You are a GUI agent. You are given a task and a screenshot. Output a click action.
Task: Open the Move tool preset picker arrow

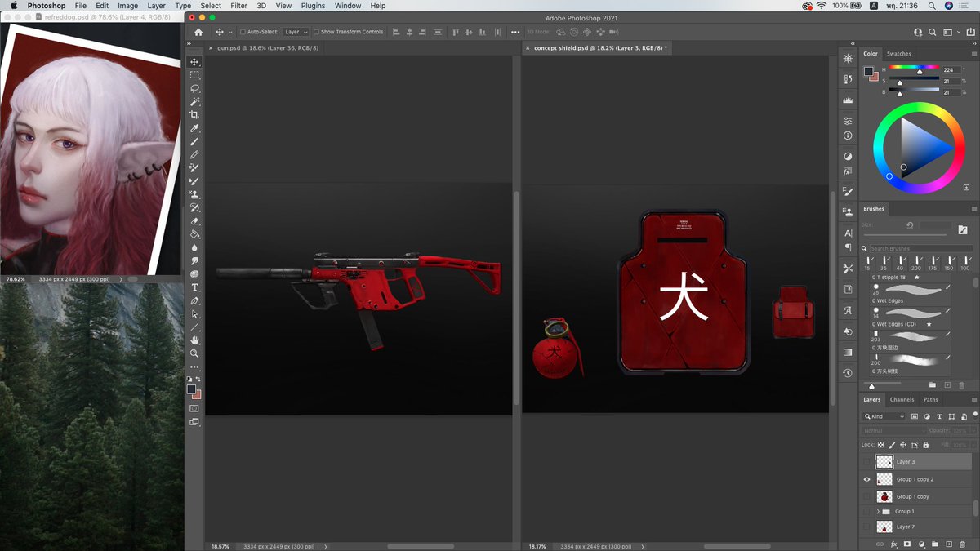click(231, 32)
